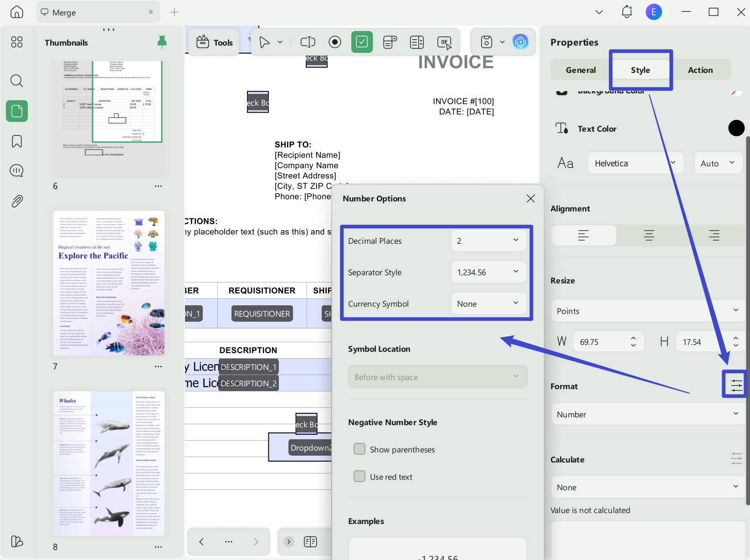Open the Attachments paperclip panel
The width and height of the screenshot is (750, 560).
click(x=17, y=201)
